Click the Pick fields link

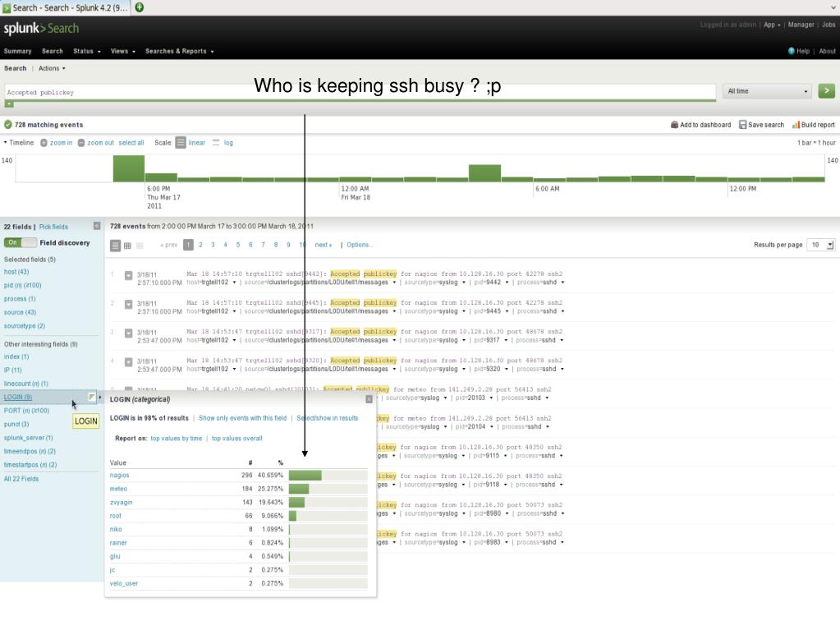click(x=53, y=228)
